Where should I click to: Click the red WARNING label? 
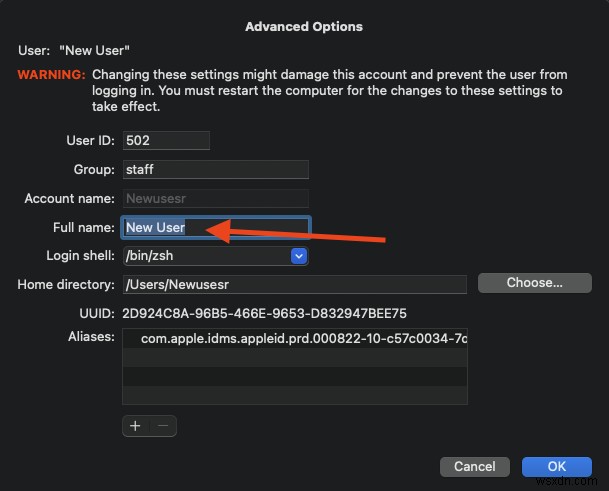click(52, 75)
